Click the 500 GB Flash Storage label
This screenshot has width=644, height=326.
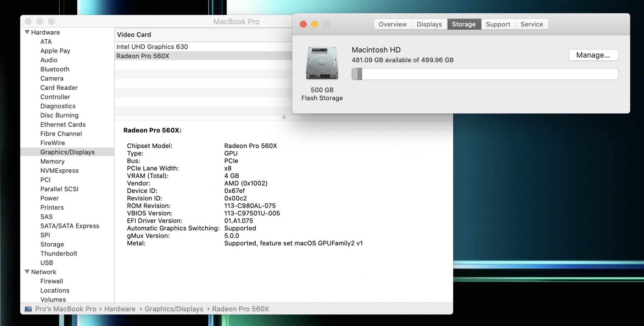click(x=322, y=94)
